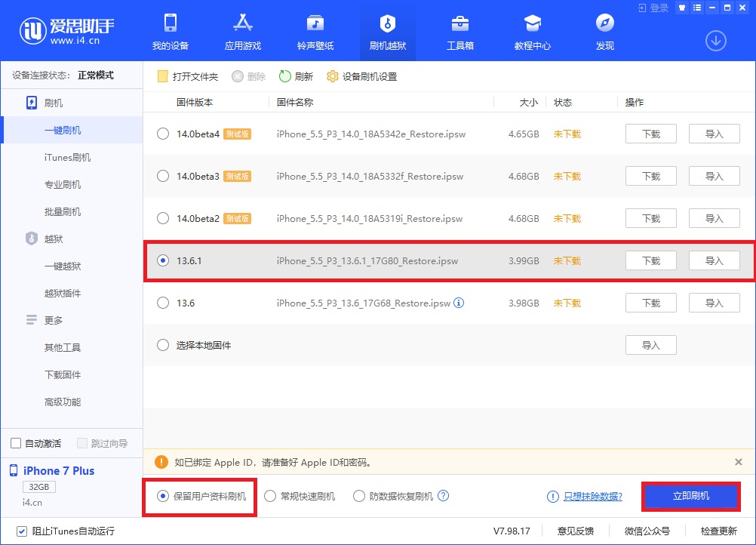Viewport: 756px width, 545px height.
Task: Open the 应用游戏 apps and games section
Action: (242, 30)
